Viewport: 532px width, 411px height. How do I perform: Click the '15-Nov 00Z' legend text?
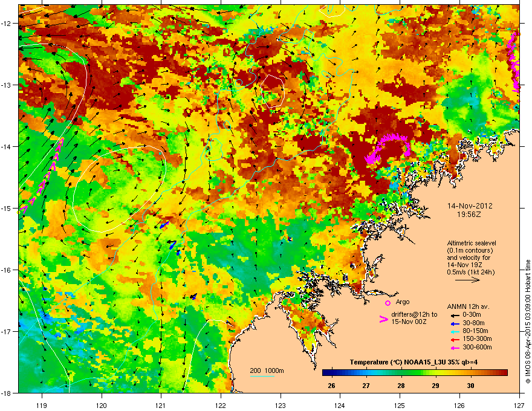[x=409, y=322]
